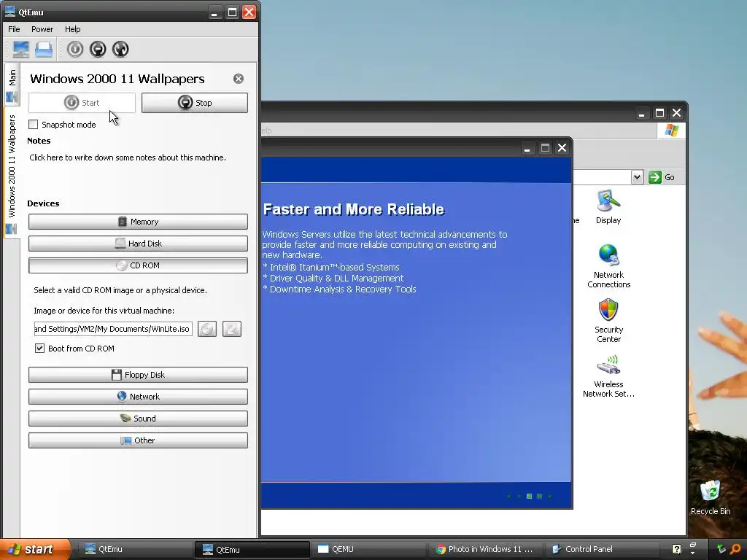Click the open machine toolbar icon
The height and width of the screenshot is (560, 747).
43,49
